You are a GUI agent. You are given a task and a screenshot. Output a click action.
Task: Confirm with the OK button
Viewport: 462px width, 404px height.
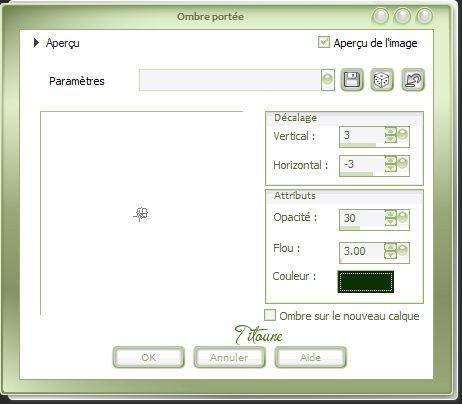coord(149,357)
